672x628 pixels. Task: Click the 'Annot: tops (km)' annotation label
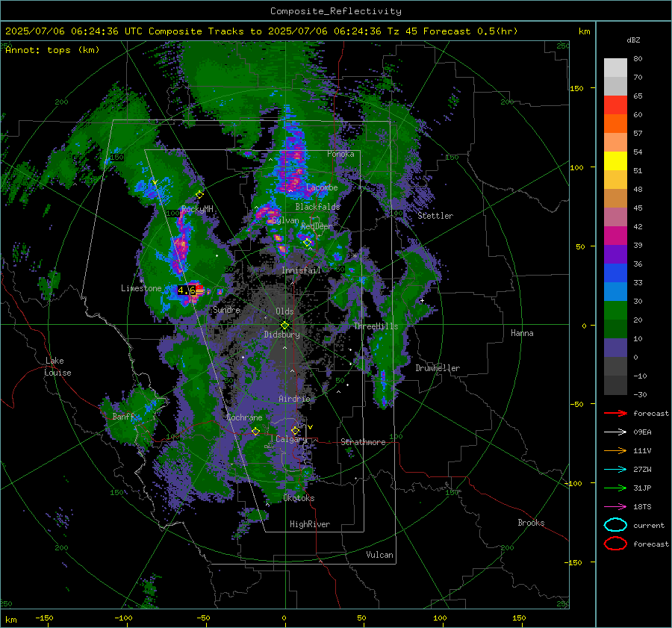(53, 50)
